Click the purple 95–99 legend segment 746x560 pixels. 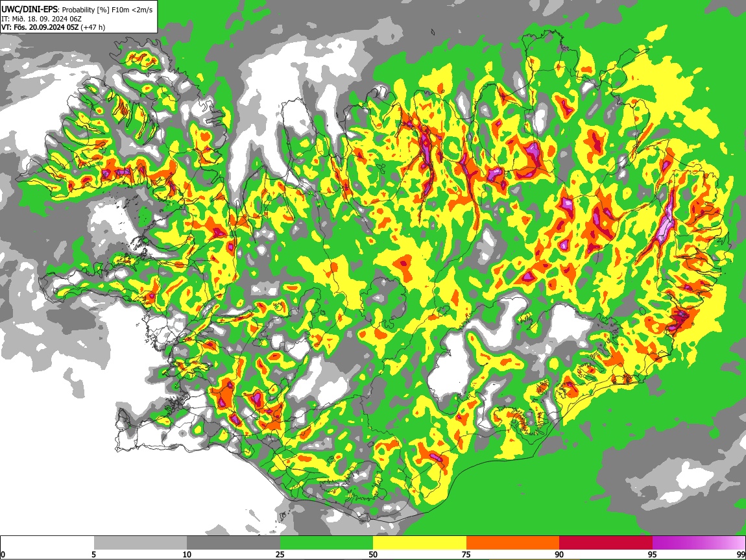tap(699, 543)
